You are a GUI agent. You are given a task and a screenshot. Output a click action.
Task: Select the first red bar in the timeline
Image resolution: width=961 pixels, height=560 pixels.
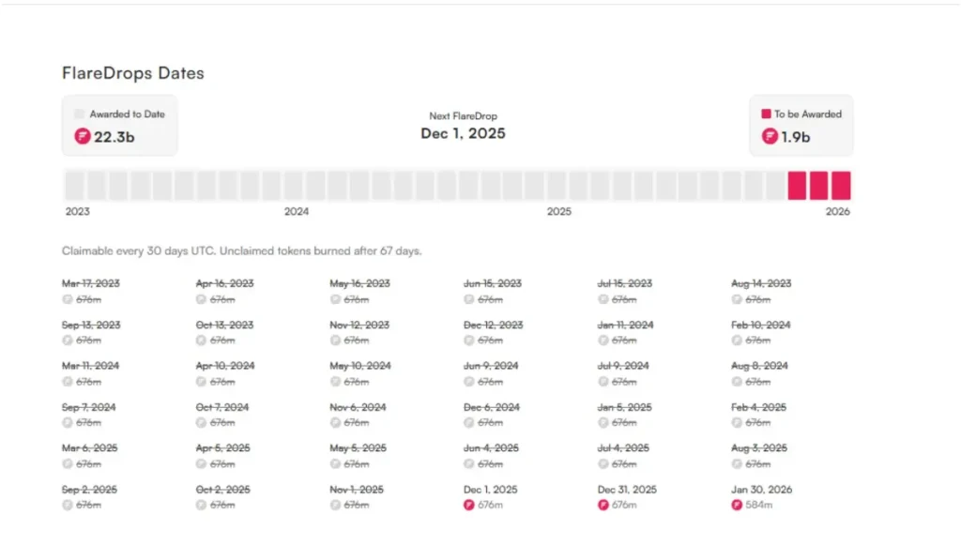pos(797,185)
